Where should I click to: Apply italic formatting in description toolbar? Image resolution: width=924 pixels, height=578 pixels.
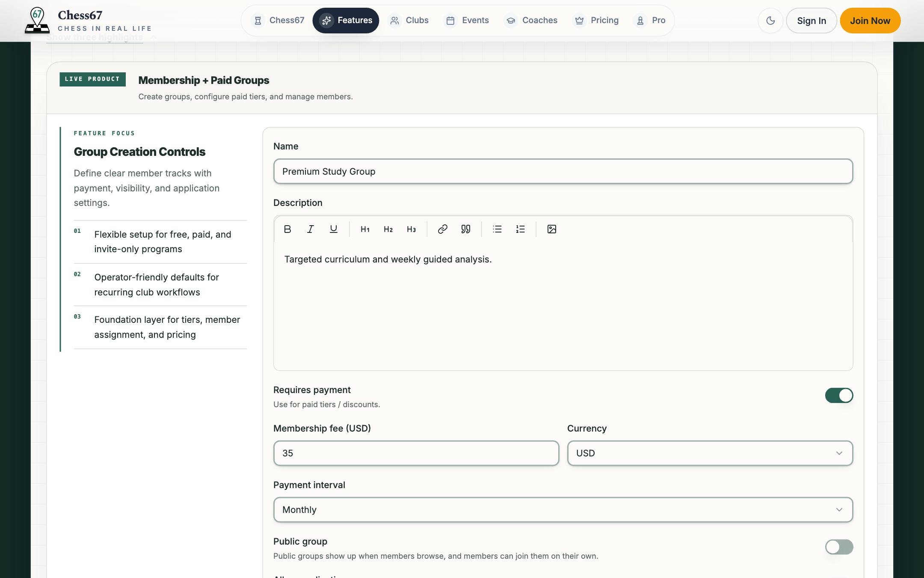(311, 229)
